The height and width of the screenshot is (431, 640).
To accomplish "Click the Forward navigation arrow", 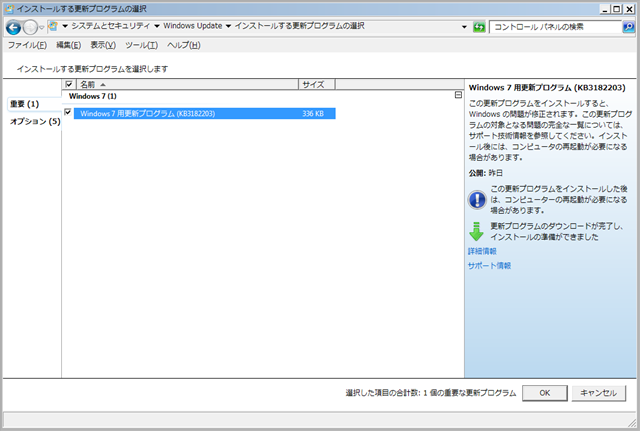I will click(x=30, y=27).
